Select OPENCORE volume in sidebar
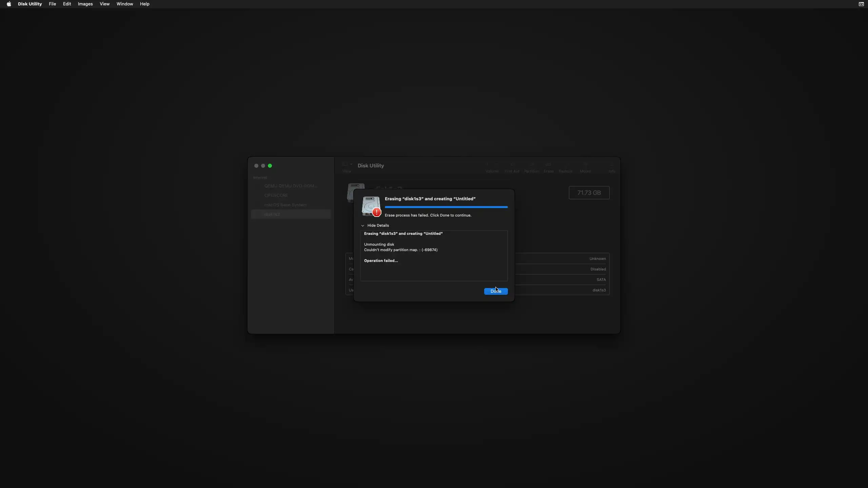The image size is (868, 488). pos(276,196)
